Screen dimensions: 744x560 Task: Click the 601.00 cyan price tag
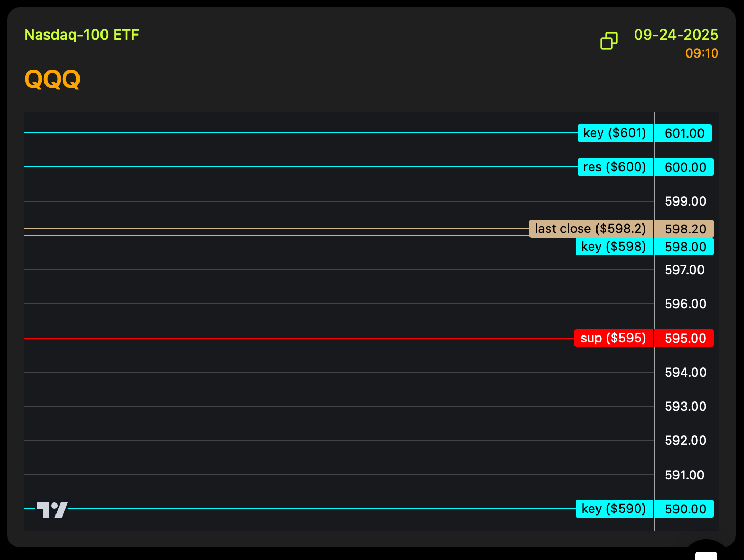(x=684, y=133)
